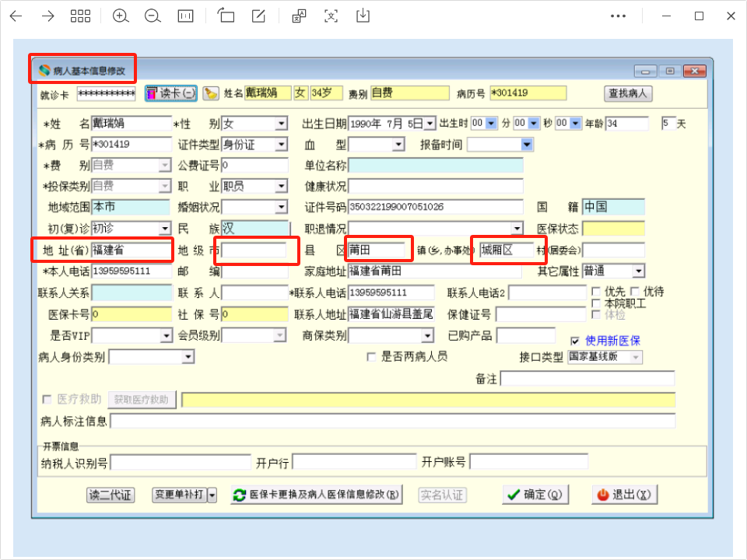Click the 联系人地址 input field
This screenshot has width=747, height=560.
pos(391,315)
